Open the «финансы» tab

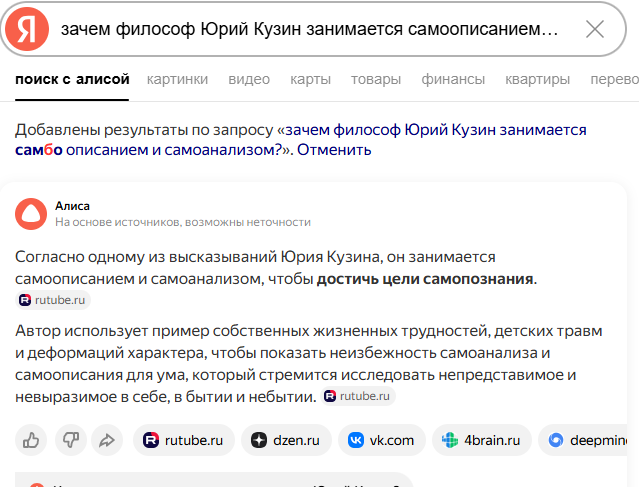click(x=453, y=79)
